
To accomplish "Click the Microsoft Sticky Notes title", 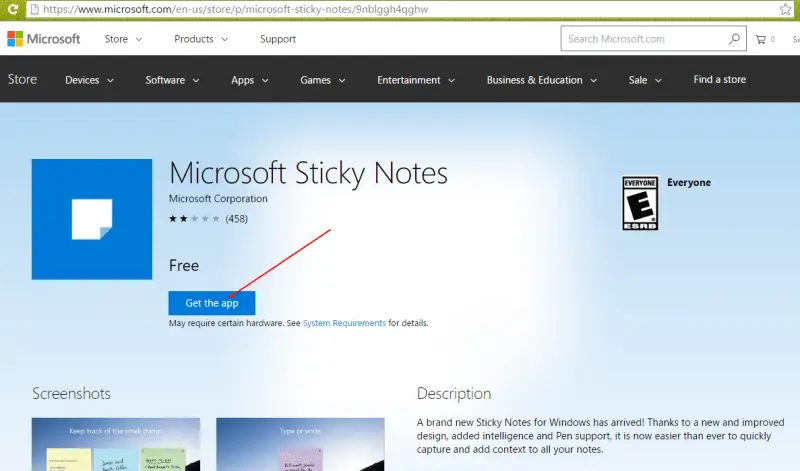I will click(308, 173).
